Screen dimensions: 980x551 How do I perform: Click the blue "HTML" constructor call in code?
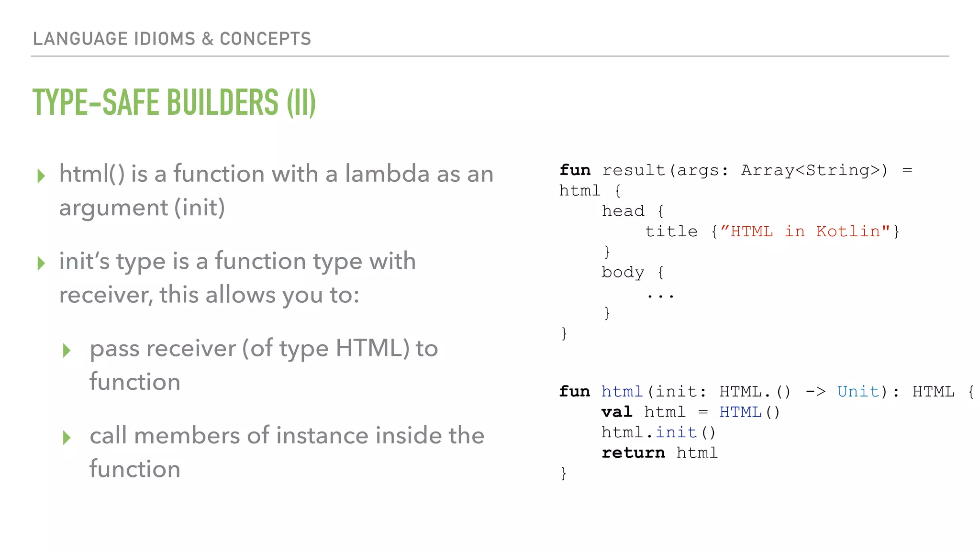[740, 412]
